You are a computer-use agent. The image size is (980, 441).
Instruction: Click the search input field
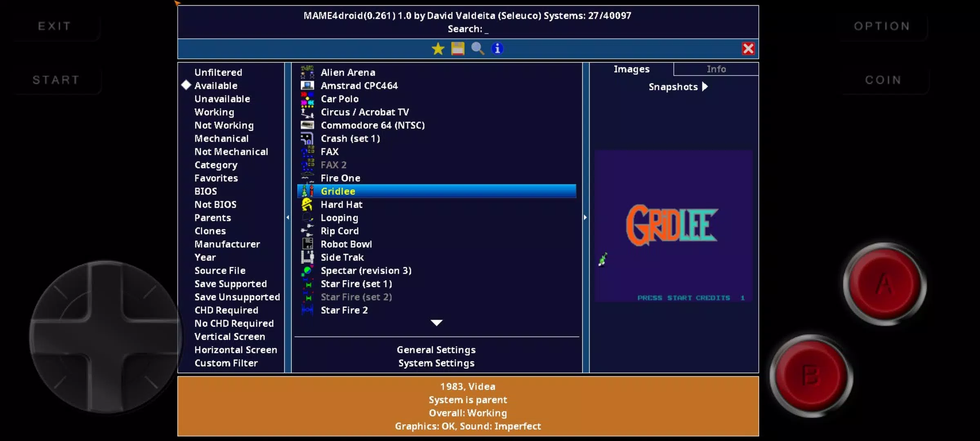pos(489,29)
